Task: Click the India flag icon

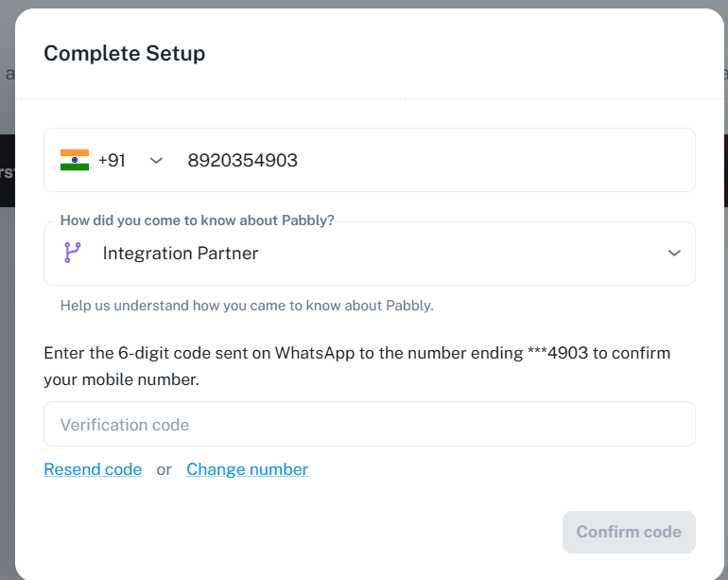Action: pyautogui.click(x=75, y=160)
